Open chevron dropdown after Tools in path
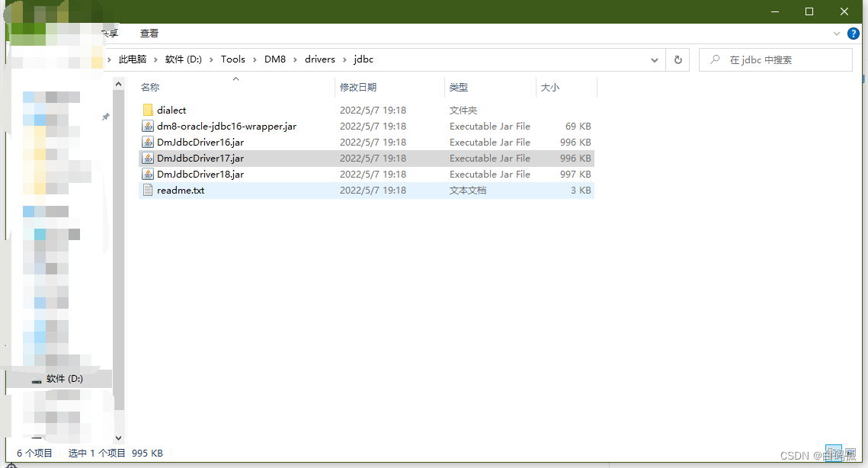 click(255, 59)
